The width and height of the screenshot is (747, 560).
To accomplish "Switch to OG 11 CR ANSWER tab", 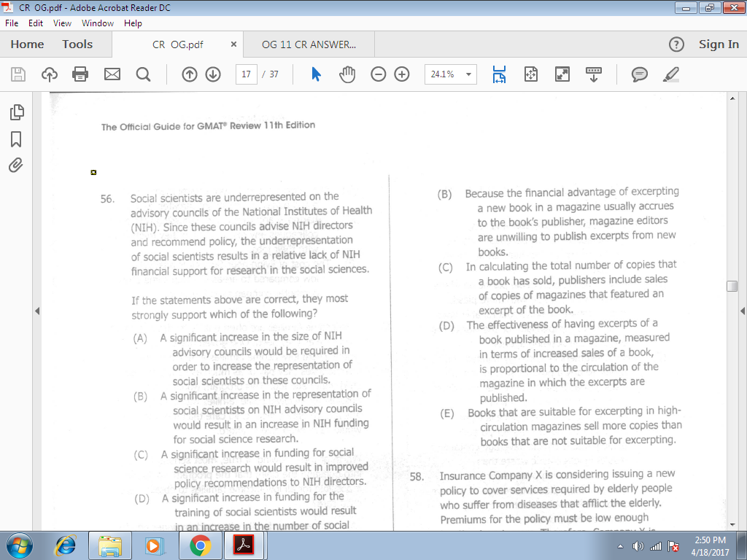I will [x=309, y=44].
